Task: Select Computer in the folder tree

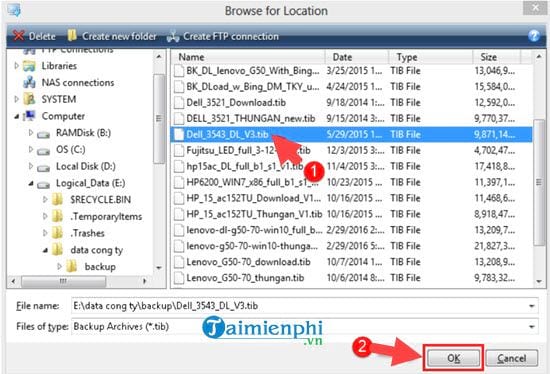Action: point(63,116)
